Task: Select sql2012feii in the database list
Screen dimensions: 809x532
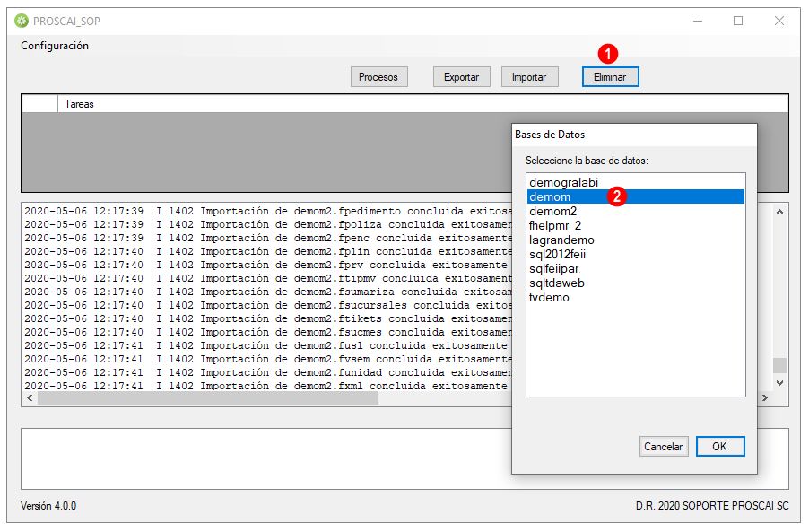Action: 636,255
